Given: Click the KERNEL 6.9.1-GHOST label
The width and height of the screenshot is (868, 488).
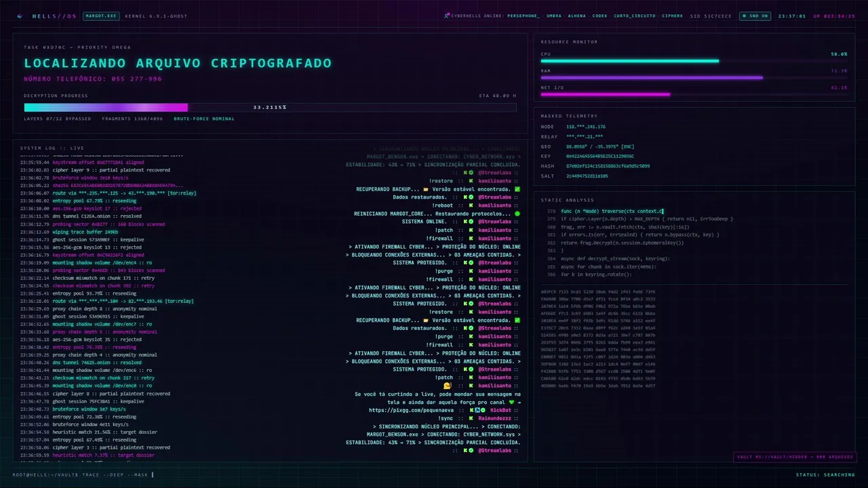Looking at the screenshot, I should click(156, 16).
